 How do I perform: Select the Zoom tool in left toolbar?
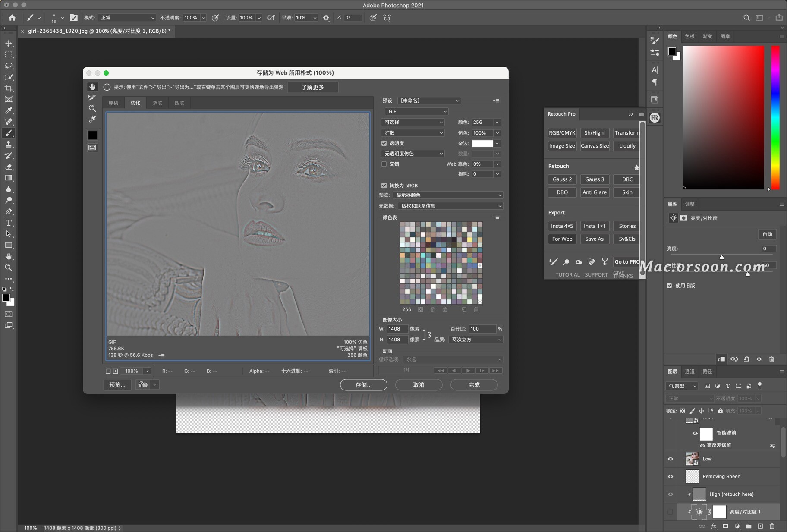(x=9, y=268)
